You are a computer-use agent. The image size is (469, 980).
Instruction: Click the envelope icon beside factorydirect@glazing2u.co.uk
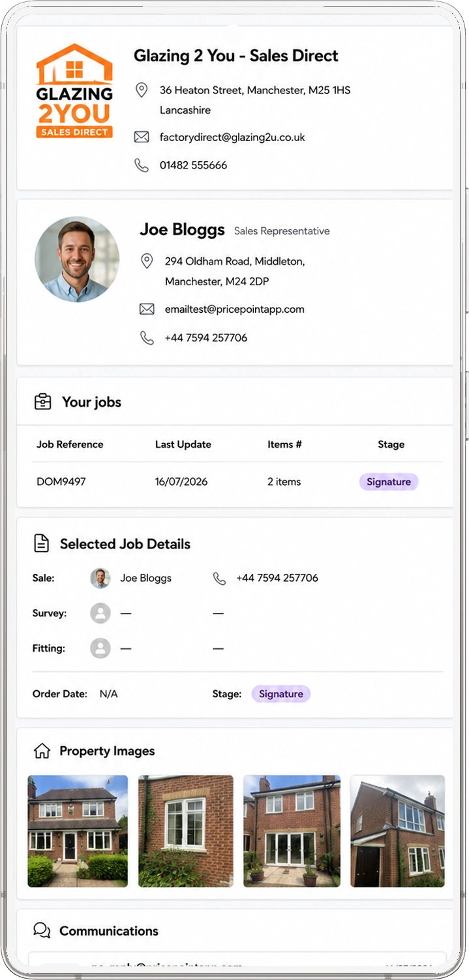tap(142, 137)
